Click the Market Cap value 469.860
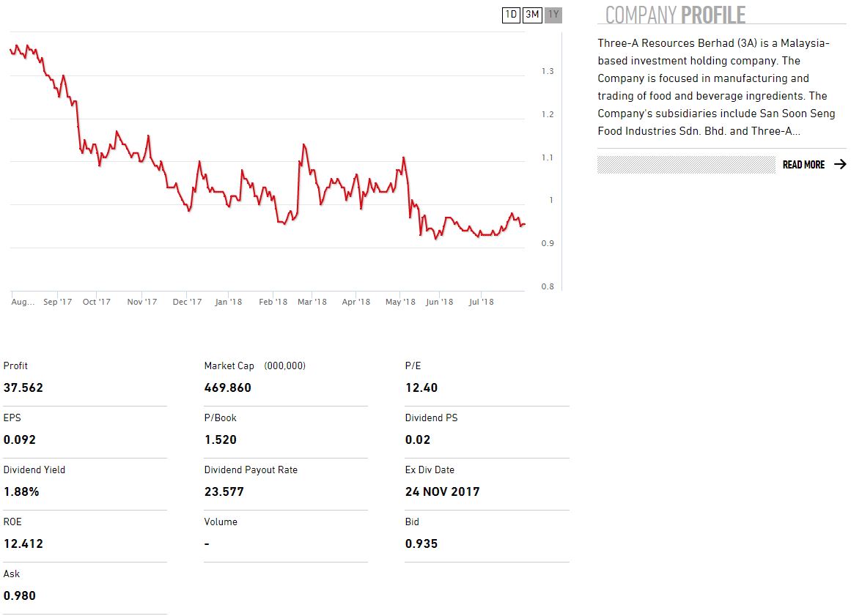 click(227, 388)
